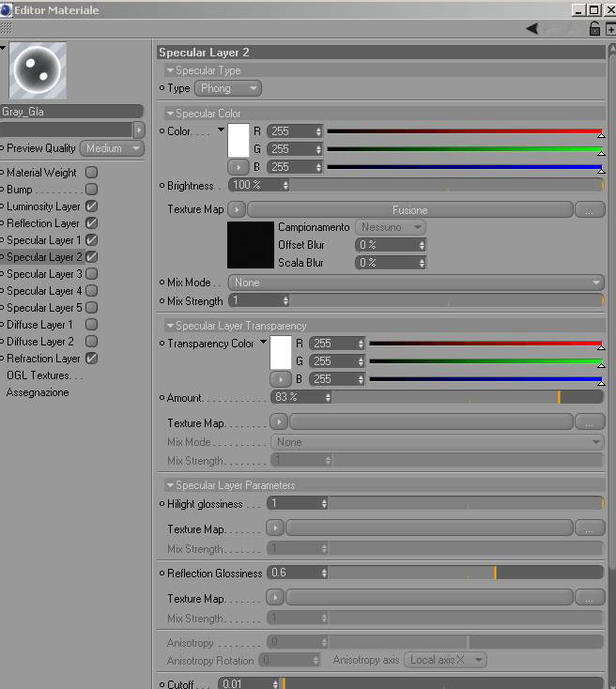This screenshot has height=689, width=616.
Task: Disable the Luminosity Layer checkbox
Action: click(91, 207)
